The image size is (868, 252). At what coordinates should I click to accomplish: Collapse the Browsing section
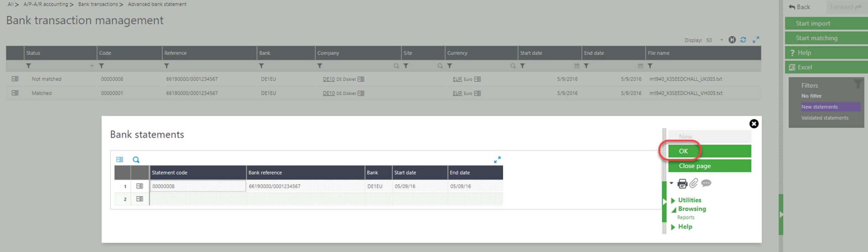click(692, 209)
